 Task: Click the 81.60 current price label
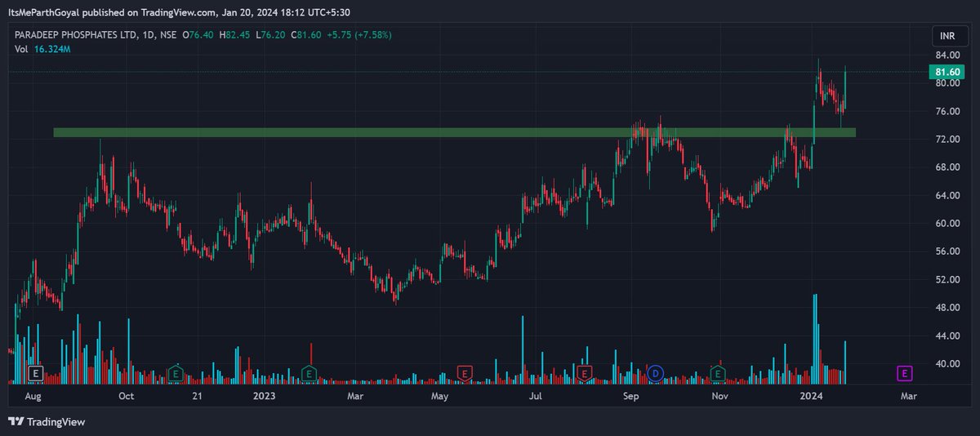[946, 73]
